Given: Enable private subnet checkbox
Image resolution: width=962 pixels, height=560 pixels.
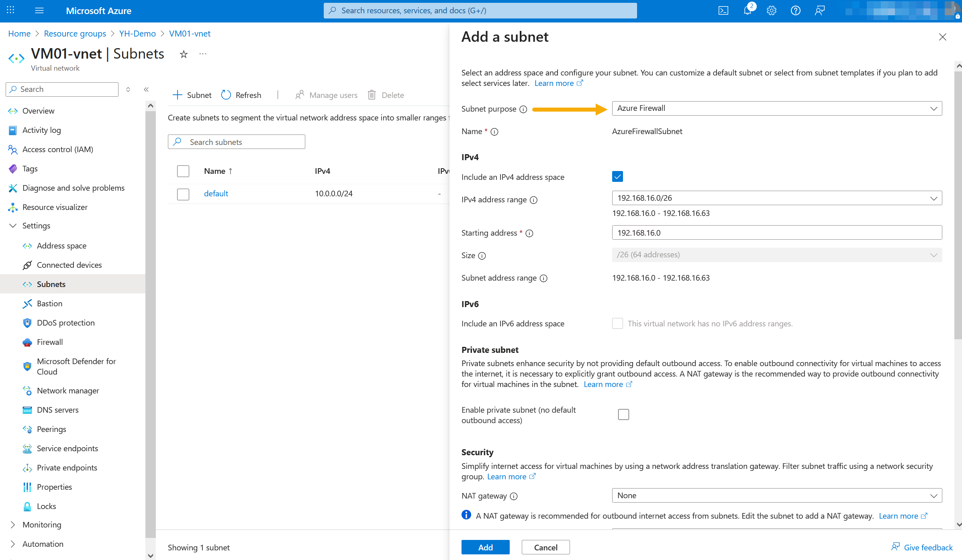Looking at the screenshot, I should [623, 414].
